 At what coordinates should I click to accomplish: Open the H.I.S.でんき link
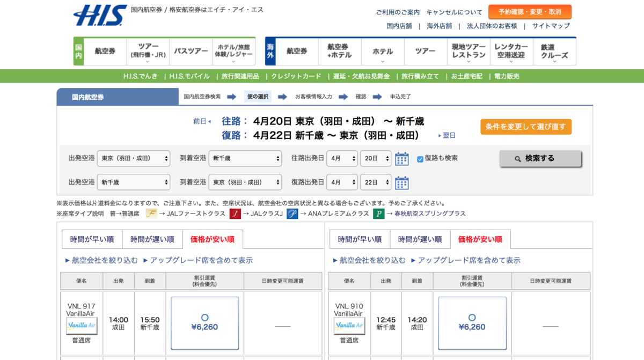[141, 76]
